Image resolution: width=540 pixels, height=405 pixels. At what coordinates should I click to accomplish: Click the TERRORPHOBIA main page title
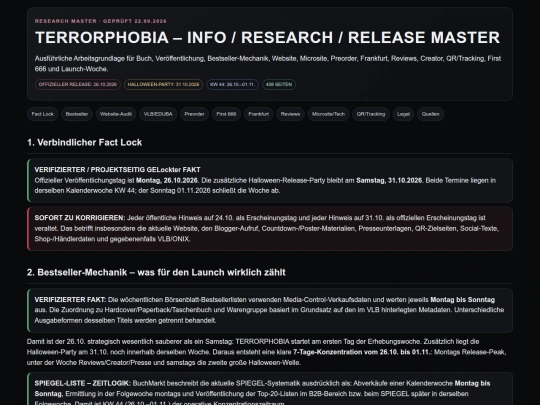267,38
